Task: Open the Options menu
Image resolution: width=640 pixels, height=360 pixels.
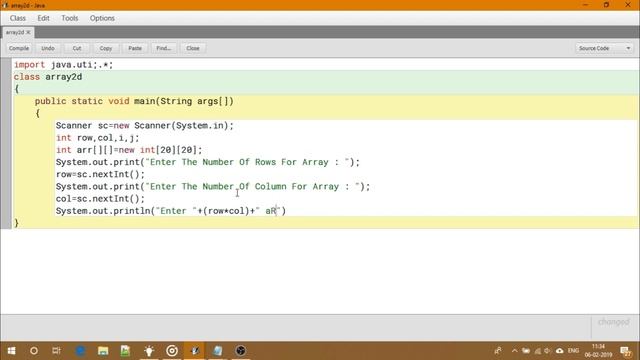Action: (102, 18)
